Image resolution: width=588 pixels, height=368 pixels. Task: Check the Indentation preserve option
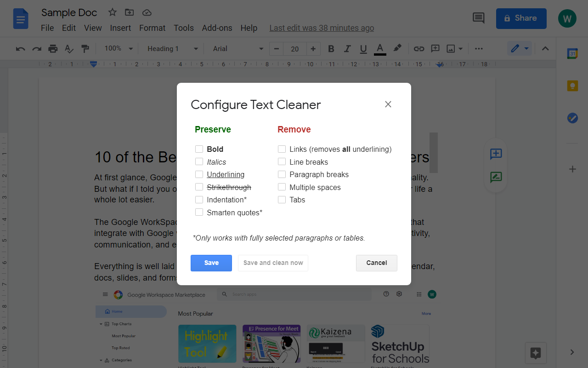[199, 200]
